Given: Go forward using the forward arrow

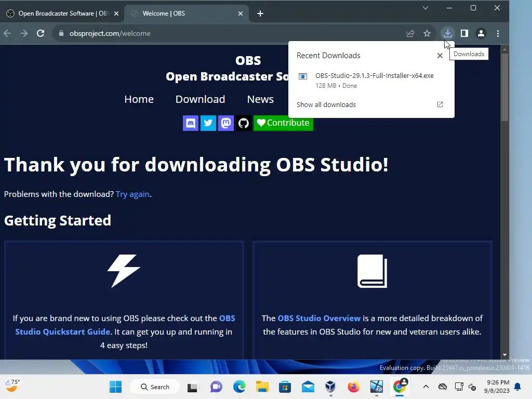Looking at the screenshot, I should pyautogui.click(x=24, y=33).
